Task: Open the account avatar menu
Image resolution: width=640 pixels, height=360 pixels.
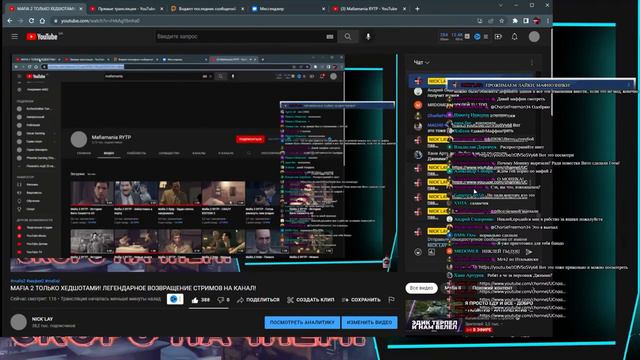Action: pos(534,37)
